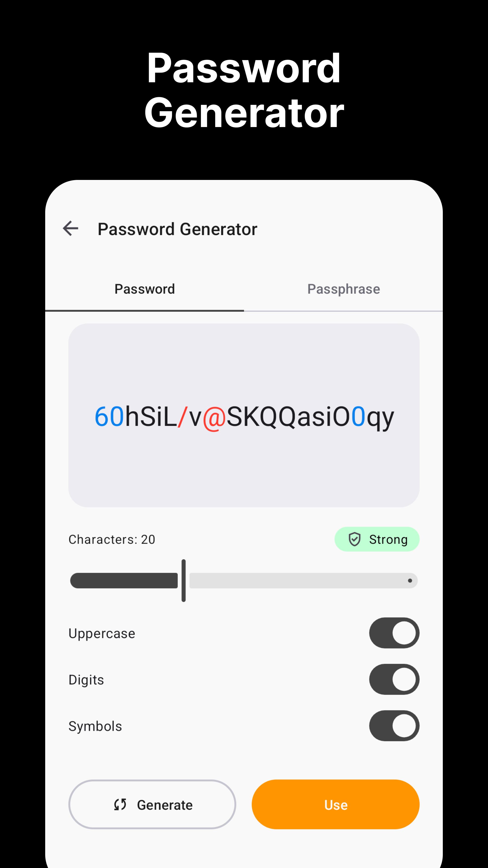Click the Generate button
The width and height of the screenshot is (488, 868).
coord(152,805)
